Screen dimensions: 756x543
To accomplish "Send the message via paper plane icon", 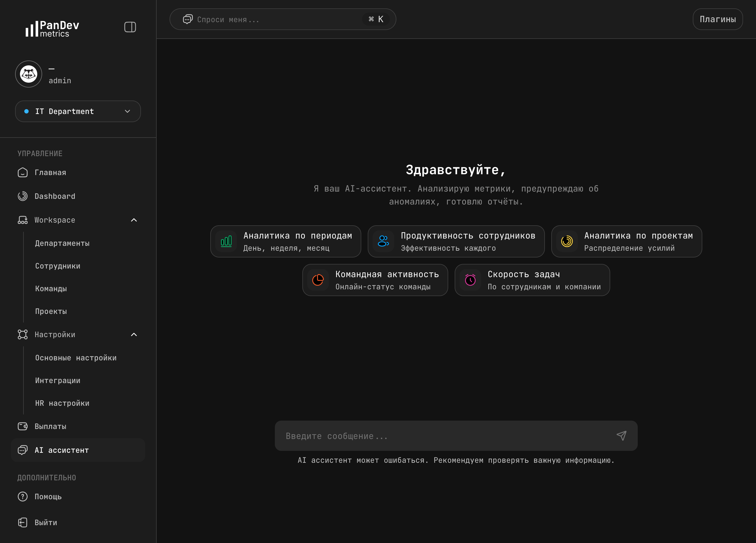I will click(x=621, y=436).
